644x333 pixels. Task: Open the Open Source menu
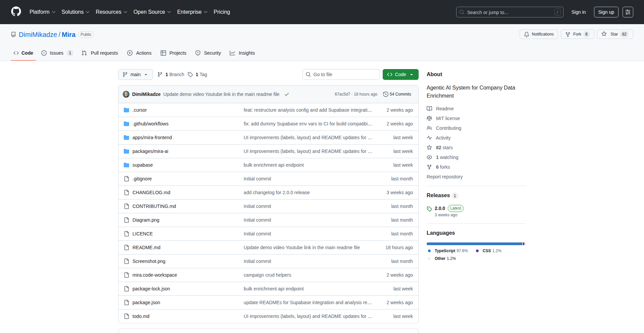pyautogui.click(x=152, y=12)
